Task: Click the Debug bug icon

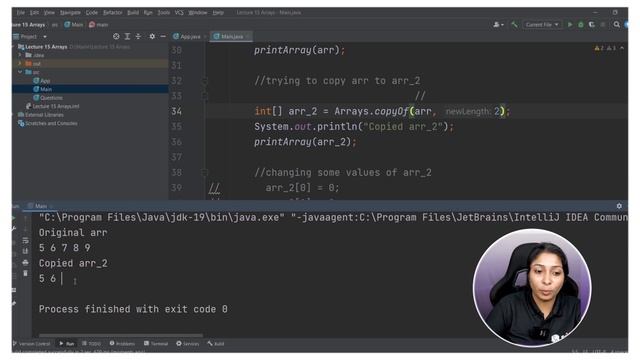Action: click(x=581, y=25)
